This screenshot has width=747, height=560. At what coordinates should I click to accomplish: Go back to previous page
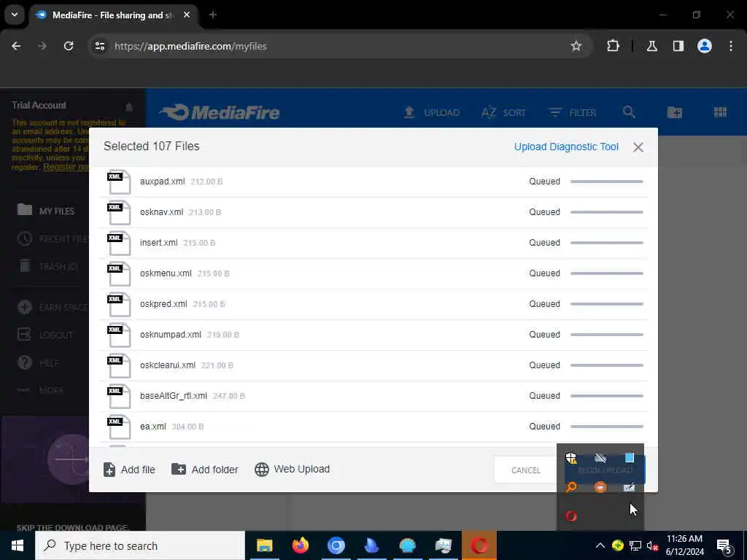click(16, 46)
